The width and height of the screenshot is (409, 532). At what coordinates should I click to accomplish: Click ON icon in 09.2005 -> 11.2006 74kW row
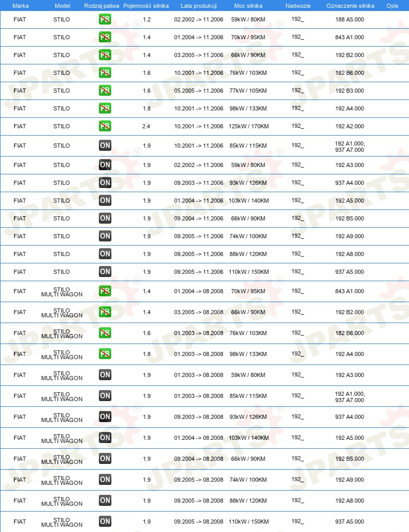tap(105, 236)
